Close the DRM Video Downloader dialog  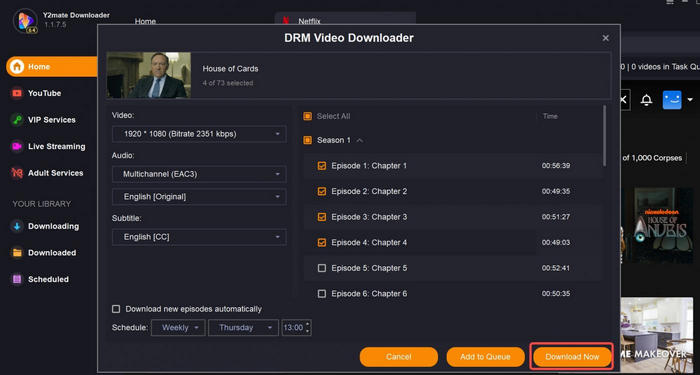605,38
